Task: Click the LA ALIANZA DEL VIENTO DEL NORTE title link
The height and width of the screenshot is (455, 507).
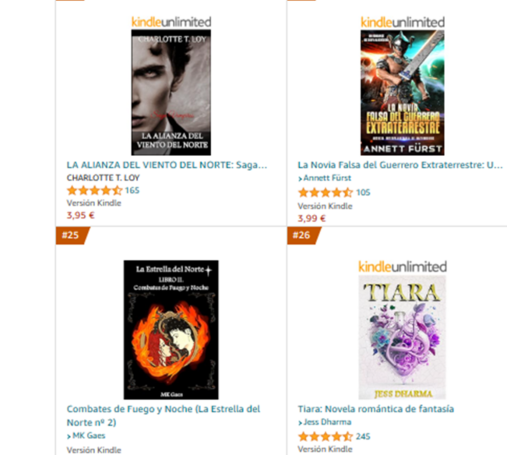Action: point(167,165)
